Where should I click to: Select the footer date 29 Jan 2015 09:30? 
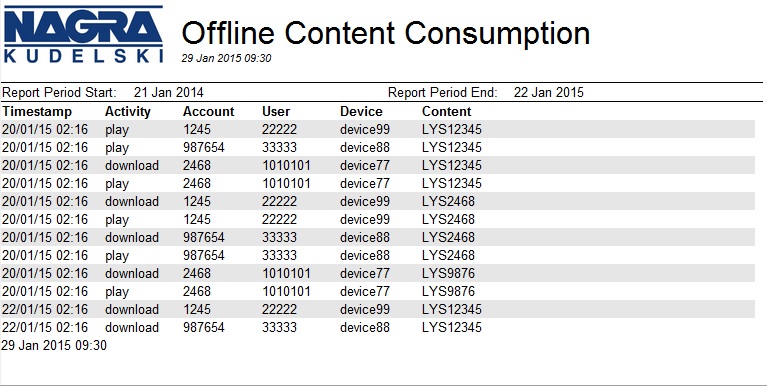[x=54, y=345]
